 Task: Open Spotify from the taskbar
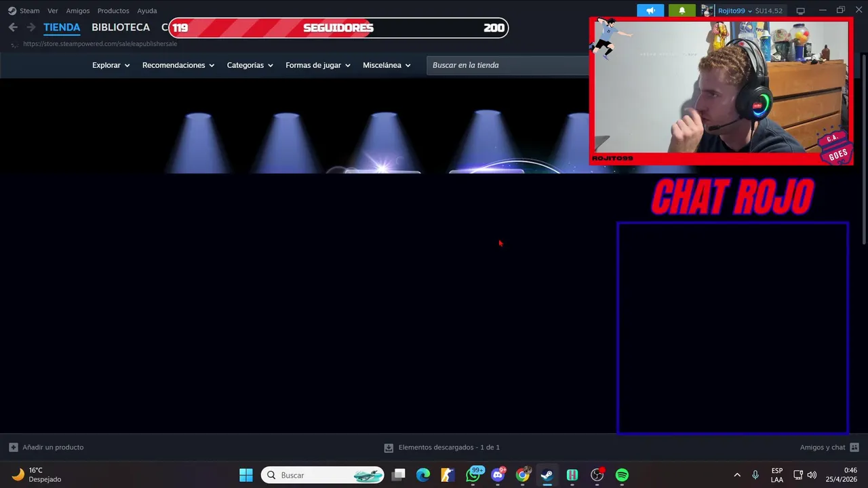pyautogui.click(x=622, y=475)
